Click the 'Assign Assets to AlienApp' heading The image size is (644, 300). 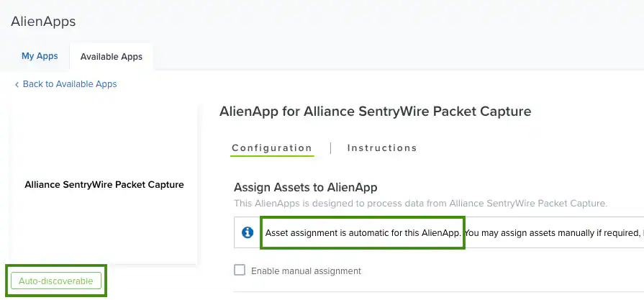[x=305, y=188]
